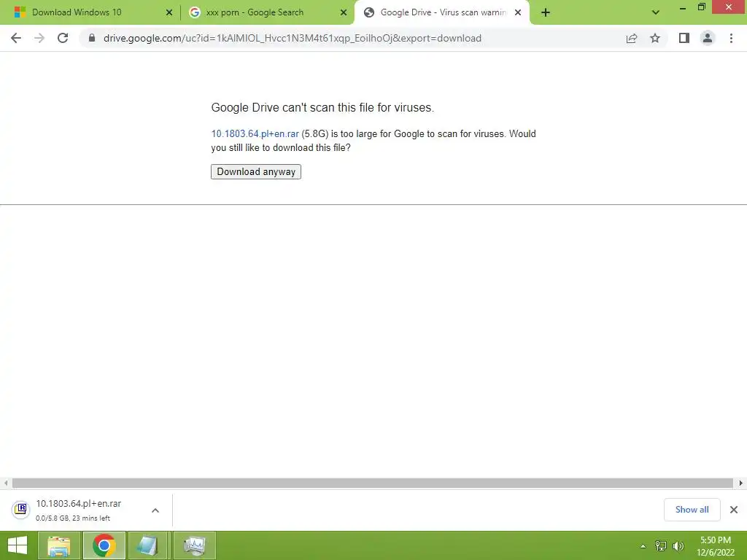This screenshot has height=560, width=747.
Task: Open Chrome three-dot menu
Action: [x=731, y=38]
